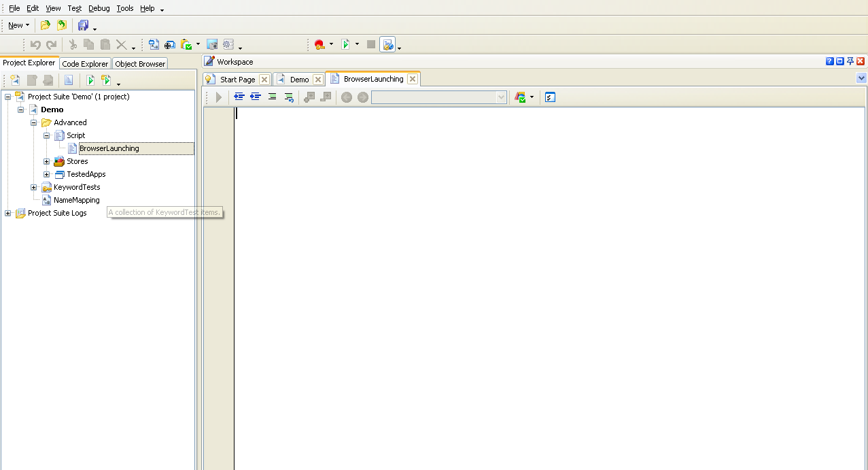Select the Undo icon on the toolbar
Viewport: 868px width, 470px height.
tap(35, 44)
